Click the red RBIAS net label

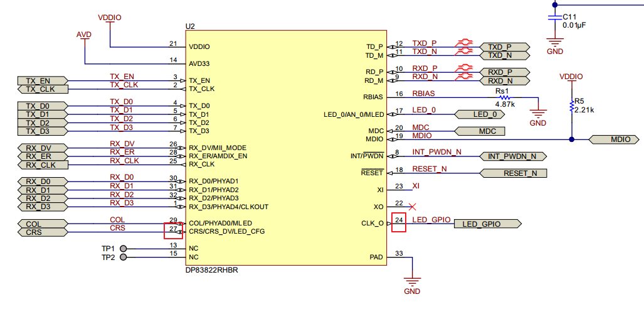[423, 94]
